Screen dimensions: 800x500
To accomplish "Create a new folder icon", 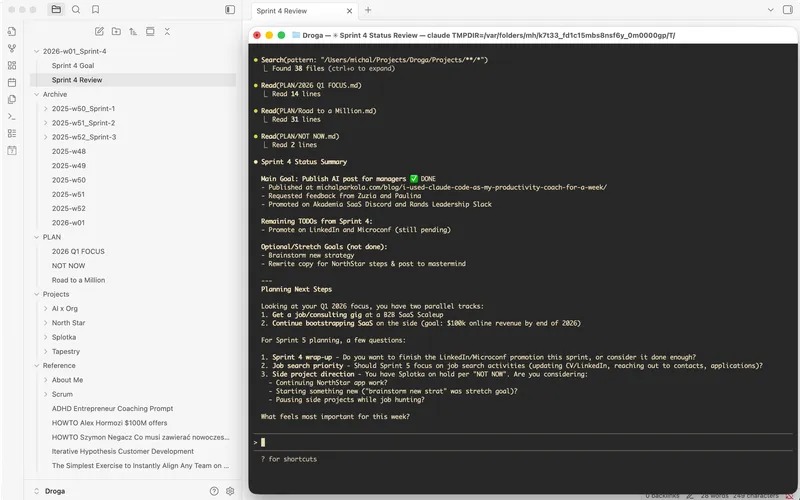I will [x=116, y=31].
